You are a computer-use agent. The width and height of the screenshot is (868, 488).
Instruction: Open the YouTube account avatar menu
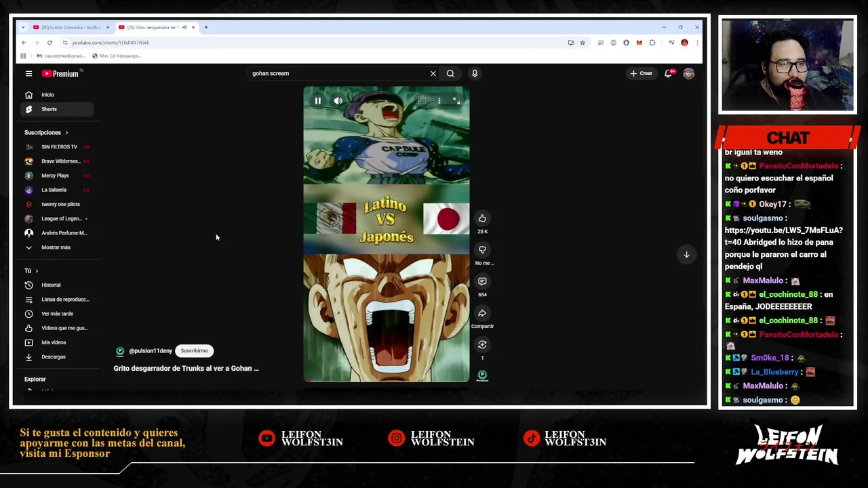click(689, 73)
